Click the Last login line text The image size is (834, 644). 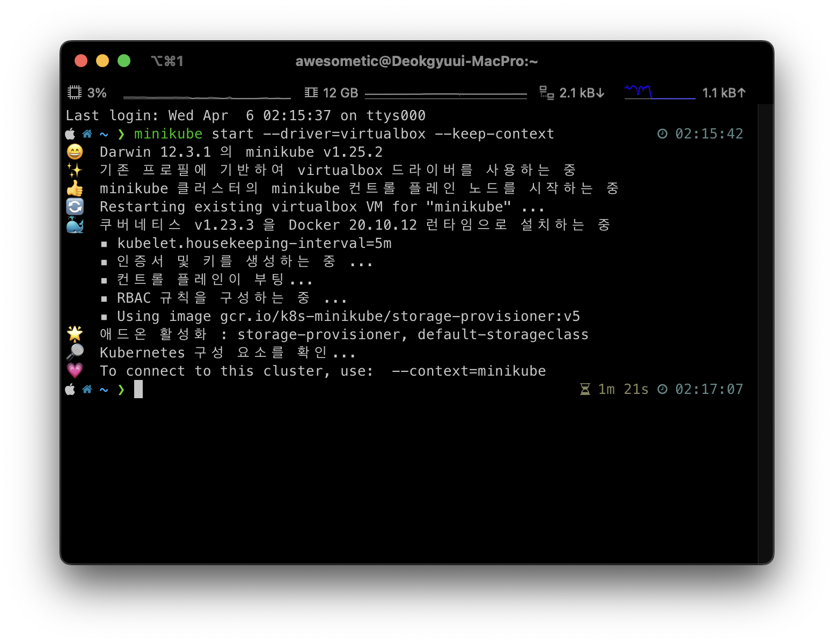pos(246,115)
